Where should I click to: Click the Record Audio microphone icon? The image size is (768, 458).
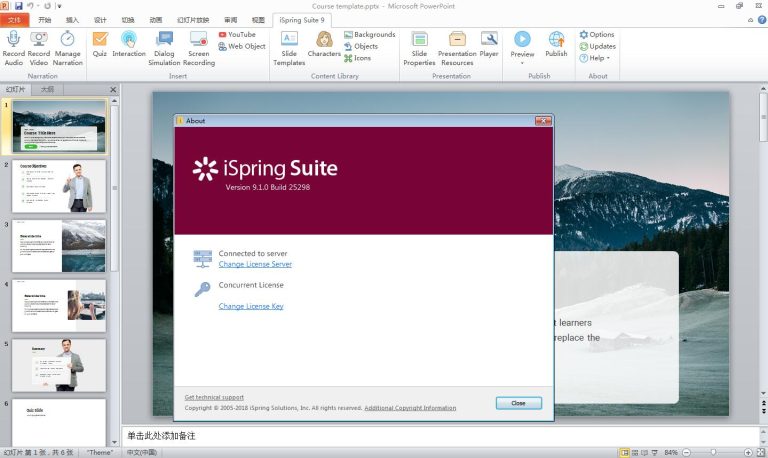14,39
